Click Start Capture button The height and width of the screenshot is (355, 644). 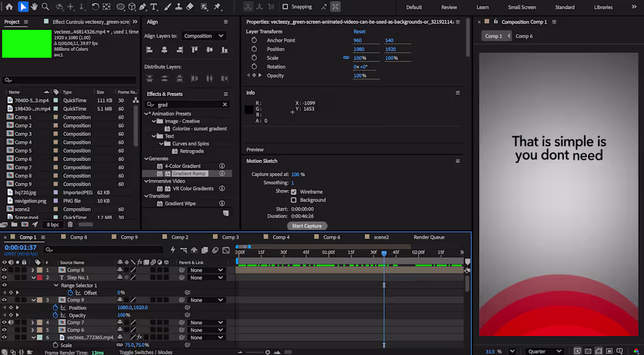[x=307, y=226]
